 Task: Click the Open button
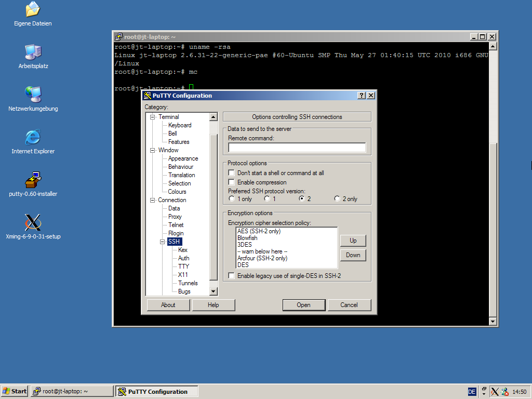tap(303, 305)
